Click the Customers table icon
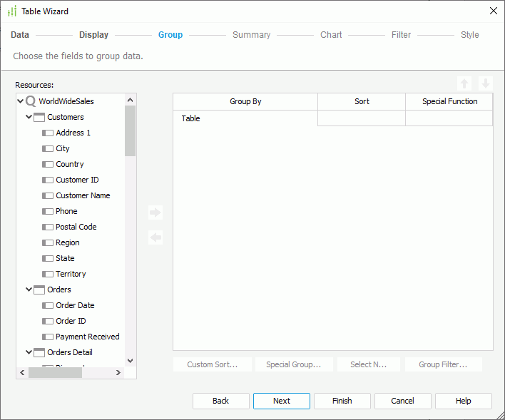Screen dimensions: 505x420 [x=39, y=117]
